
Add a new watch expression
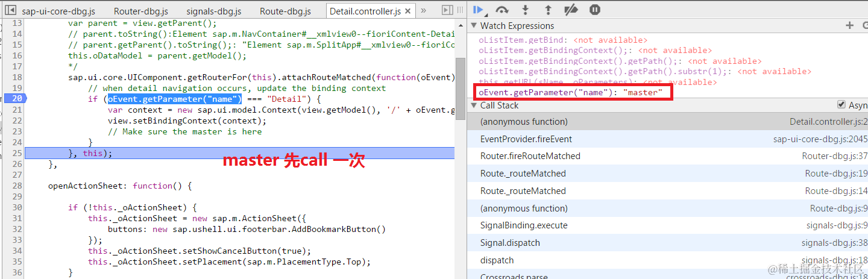point(850,25)
